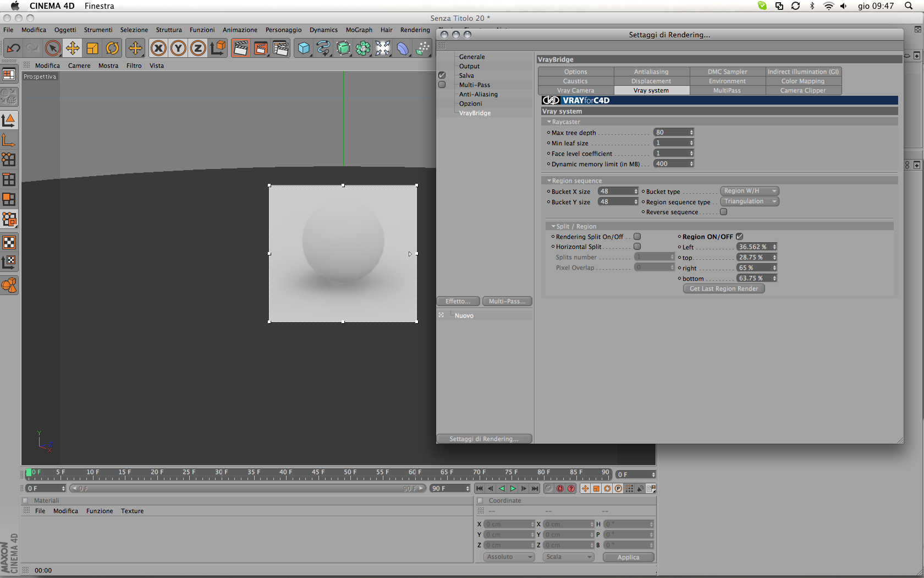
Task: Open the Region sequence type dropdown
Action: pos(750,201)
